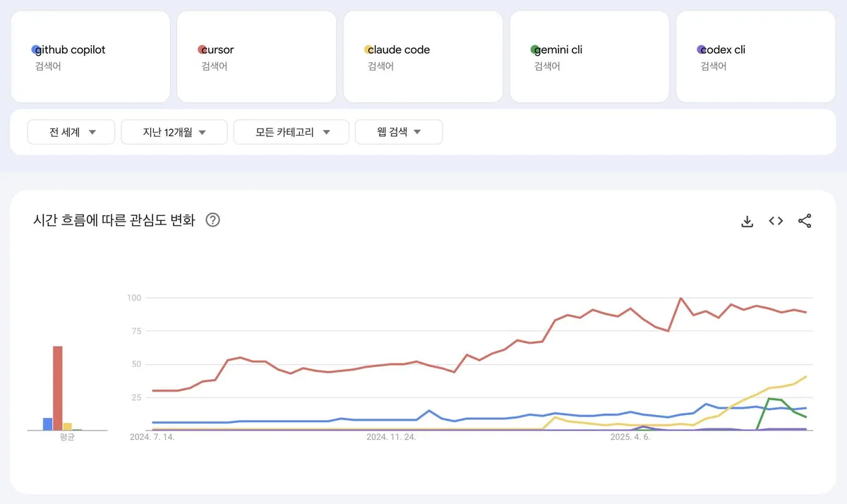Image resolution: width=847 pixels, height=504 pixels.
Task: Click the 평균 label under the bars
Action: pyautogui.click(x=68, y=438)
